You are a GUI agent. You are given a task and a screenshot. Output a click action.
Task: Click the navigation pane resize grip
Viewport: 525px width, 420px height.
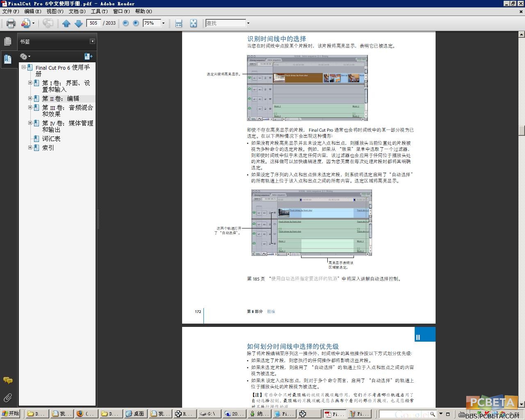click(98, 219)
